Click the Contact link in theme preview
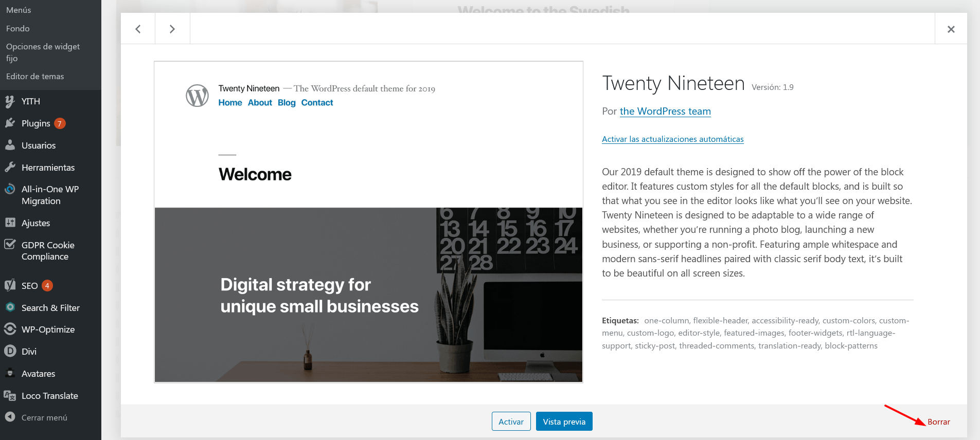Image resolution: width=980 pixels, height=440 pixels. click(x=317, y=102)
